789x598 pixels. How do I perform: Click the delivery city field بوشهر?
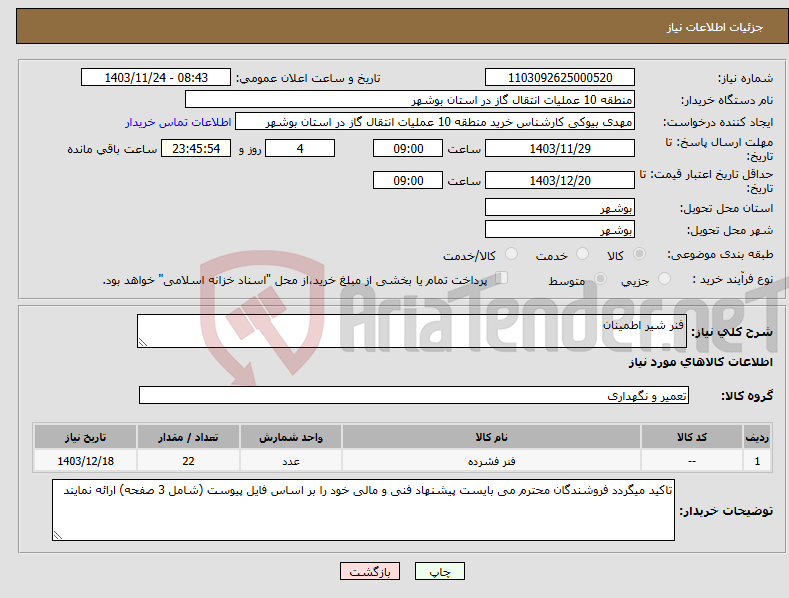(x=560, y=230)
